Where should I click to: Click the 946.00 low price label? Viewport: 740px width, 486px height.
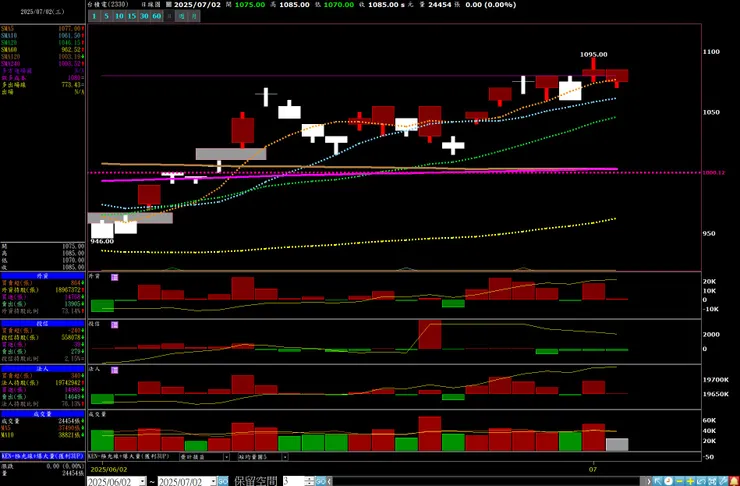tap(102, 241)
